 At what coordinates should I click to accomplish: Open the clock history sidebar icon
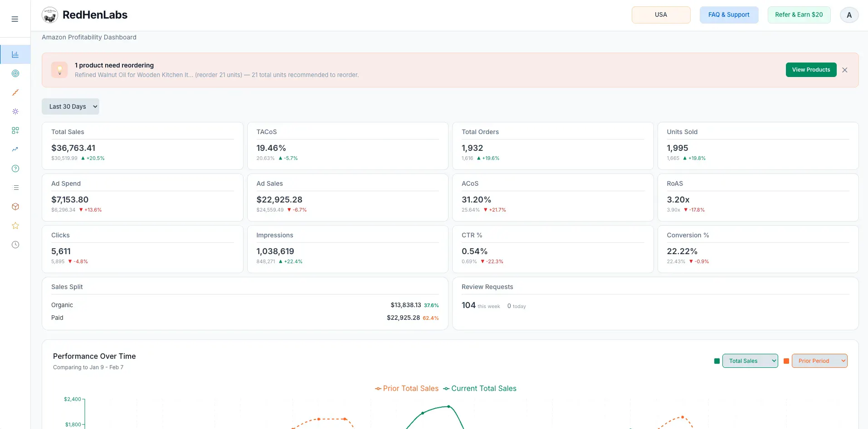point(15,245)
